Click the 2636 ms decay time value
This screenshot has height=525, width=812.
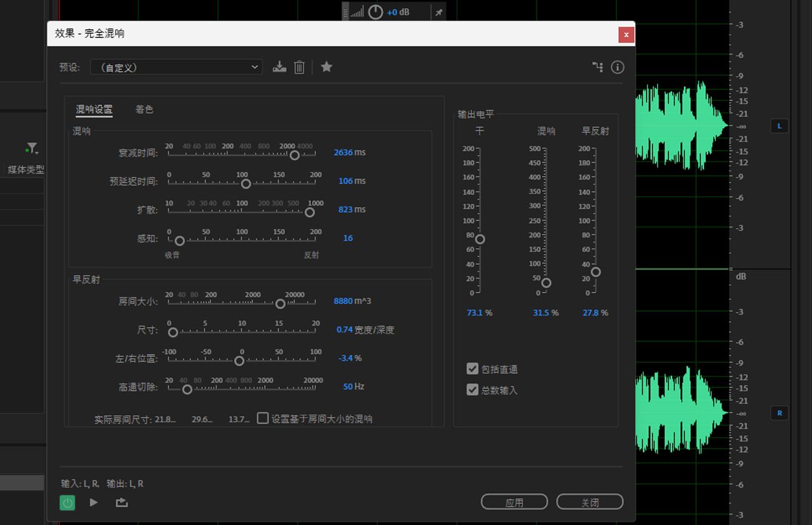tap(343, 152)
